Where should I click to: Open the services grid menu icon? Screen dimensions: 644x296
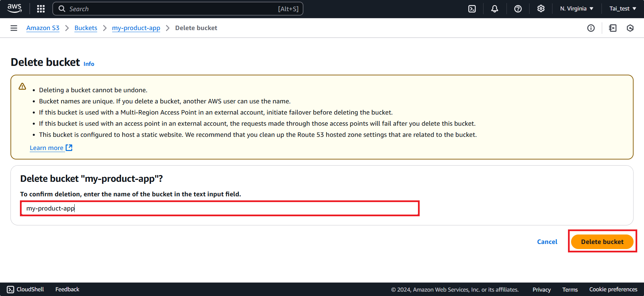click(41, 9)
